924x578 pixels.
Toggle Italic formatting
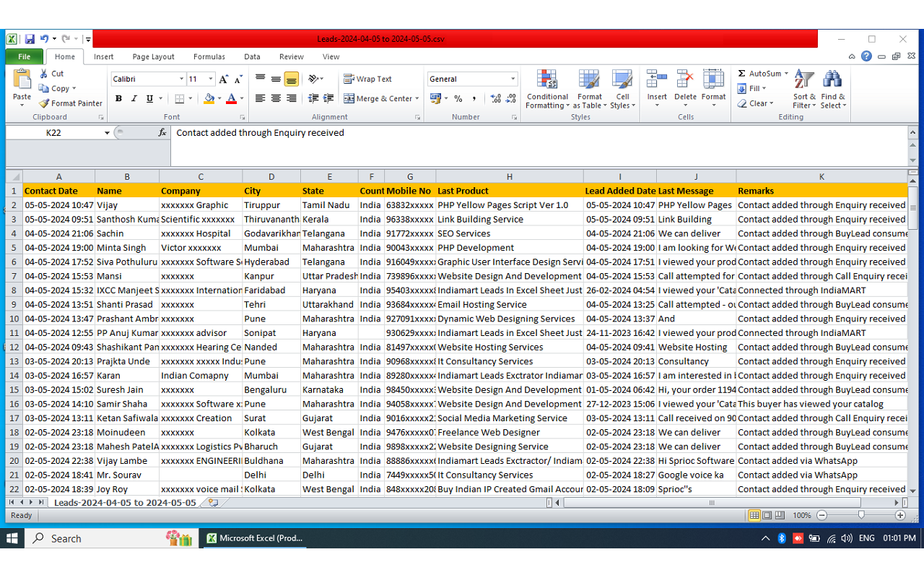pyautogui.click(x=134, y=99)
